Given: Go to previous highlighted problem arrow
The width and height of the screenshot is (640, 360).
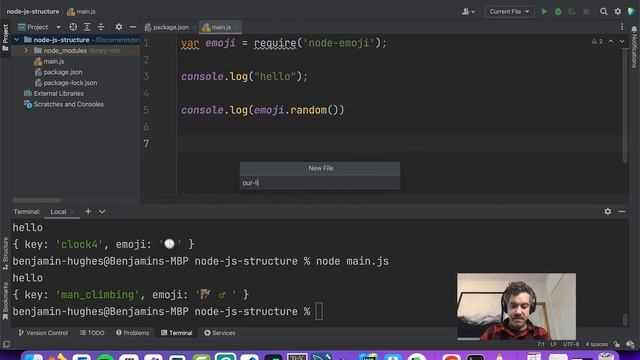Looking at the screenshot, I should coord(611,42).
